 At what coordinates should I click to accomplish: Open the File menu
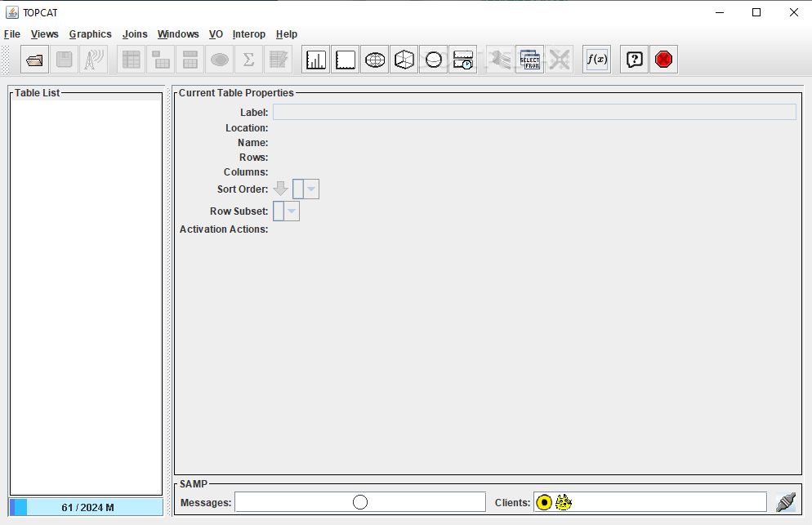(12, 34)
